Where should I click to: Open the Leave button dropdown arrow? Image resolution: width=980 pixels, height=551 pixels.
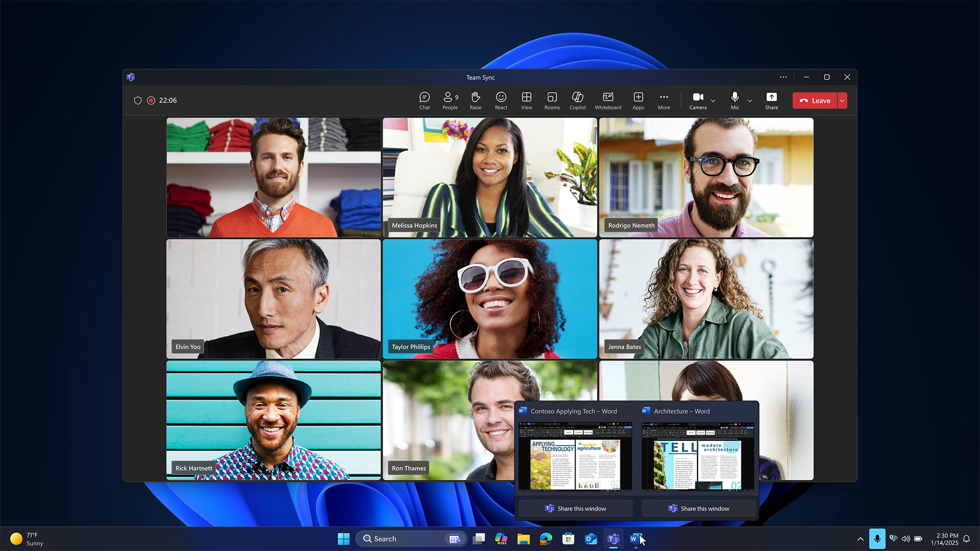(x=842, y=101)
